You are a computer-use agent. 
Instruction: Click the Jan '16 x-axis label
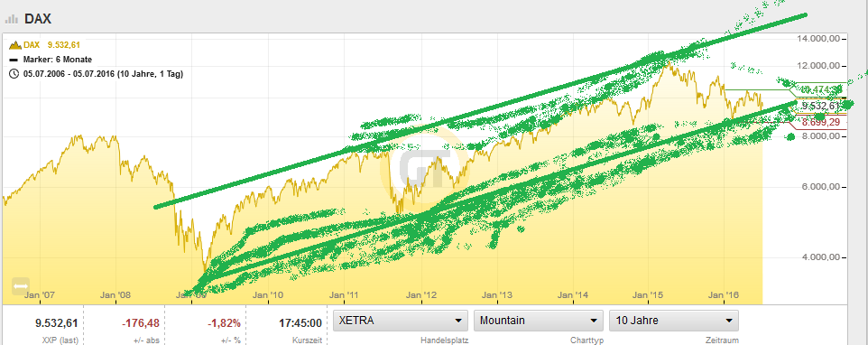(725, 294)
